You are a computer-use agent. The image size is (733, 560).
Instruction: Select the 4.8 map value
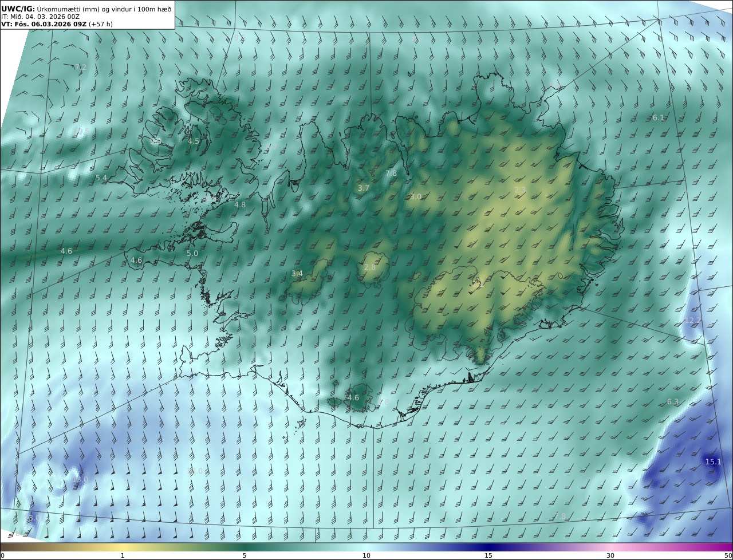pyautogui.click(x=240, y=205)
